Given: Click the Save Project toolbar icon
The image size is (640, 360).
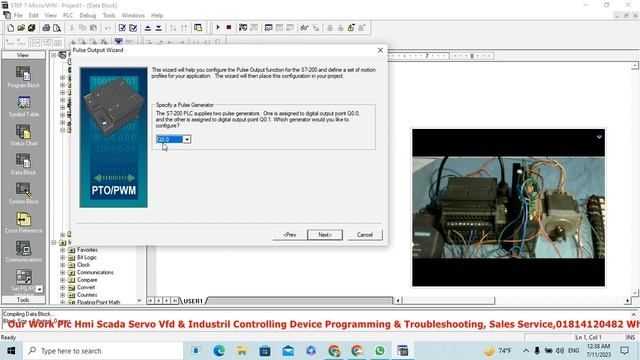Looking at the screenshot, I should [31, 28].
